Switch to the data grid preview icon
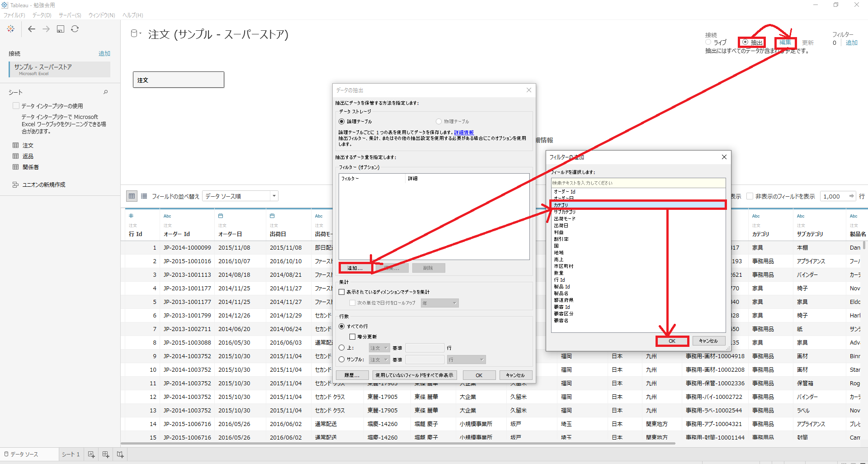 [x=132, y=196]
